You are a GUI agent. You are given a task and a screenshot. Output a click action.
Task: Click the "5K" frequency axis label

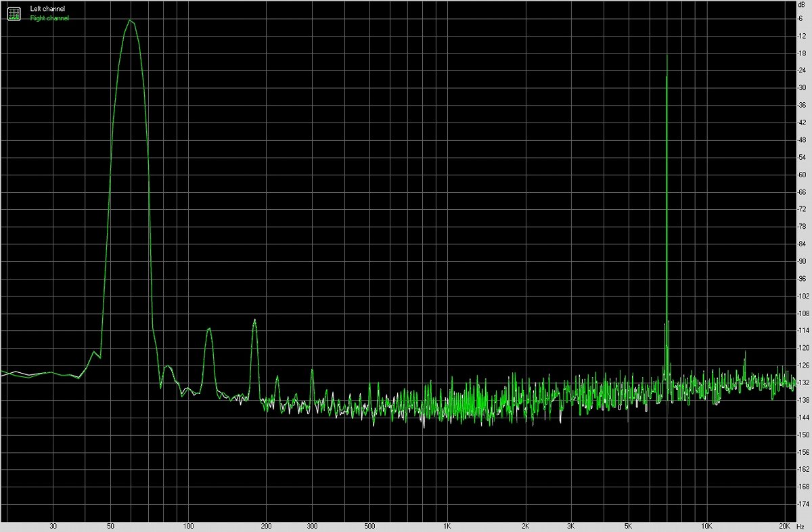click(x=629, y=526)
